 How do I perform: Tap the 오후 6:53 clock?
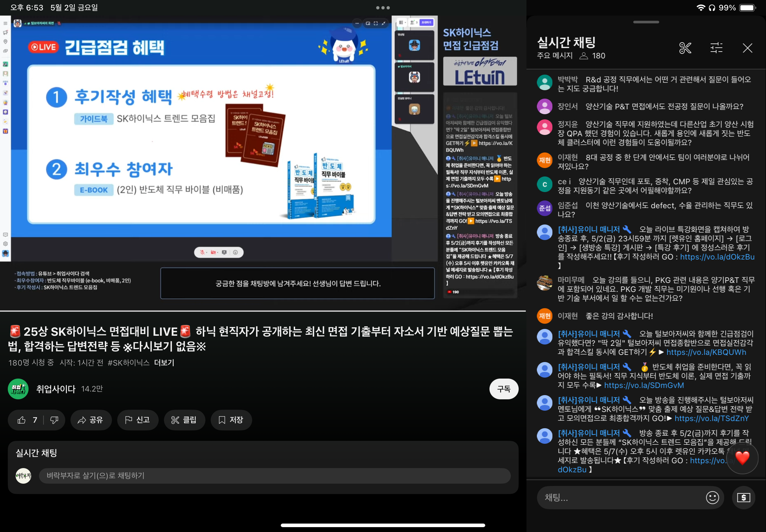point(27,8)
